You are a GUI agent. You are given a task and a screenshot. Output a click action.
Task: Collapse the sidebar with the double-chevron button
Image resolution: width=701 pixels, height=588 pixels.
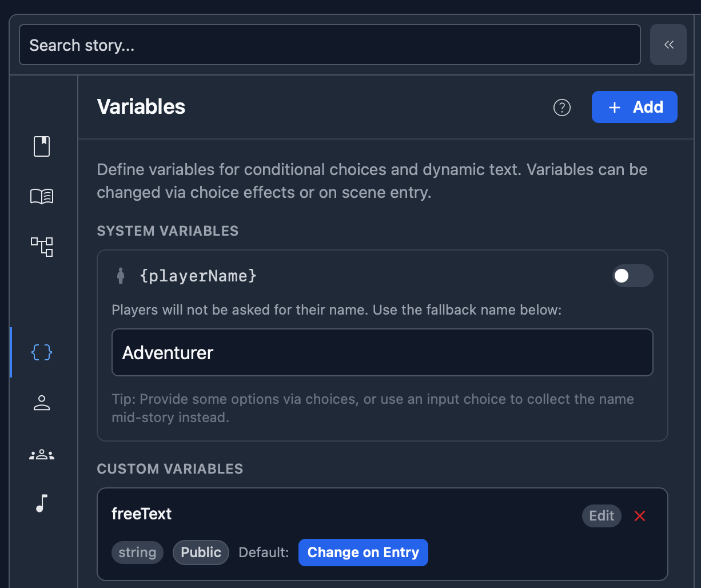668,45
